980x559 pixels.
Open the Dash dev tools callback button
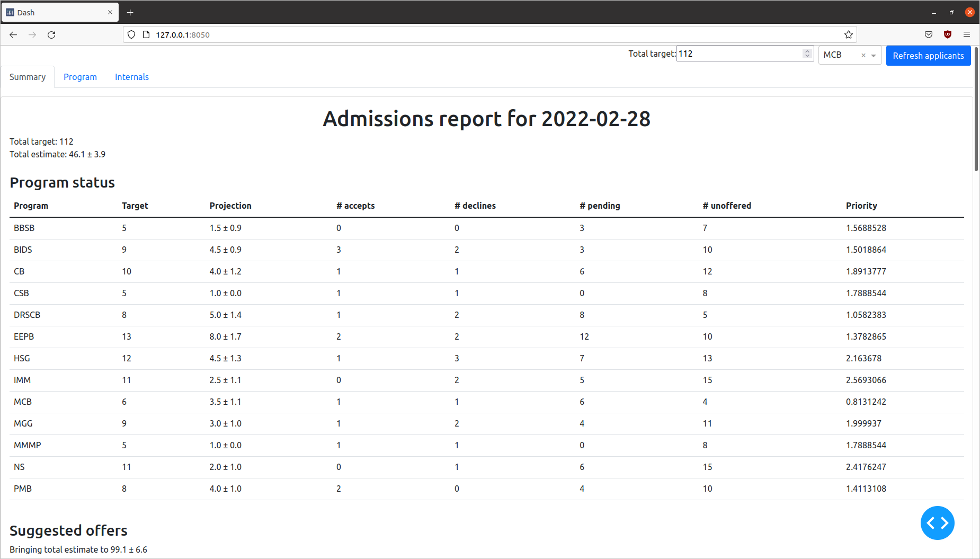[x=937, y=523]
